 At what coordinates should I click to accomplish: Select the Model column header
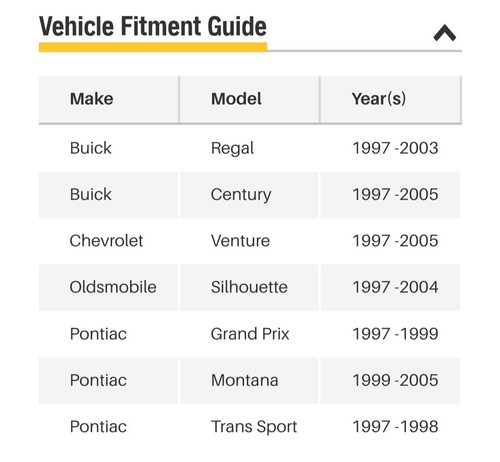click(236, 99)
